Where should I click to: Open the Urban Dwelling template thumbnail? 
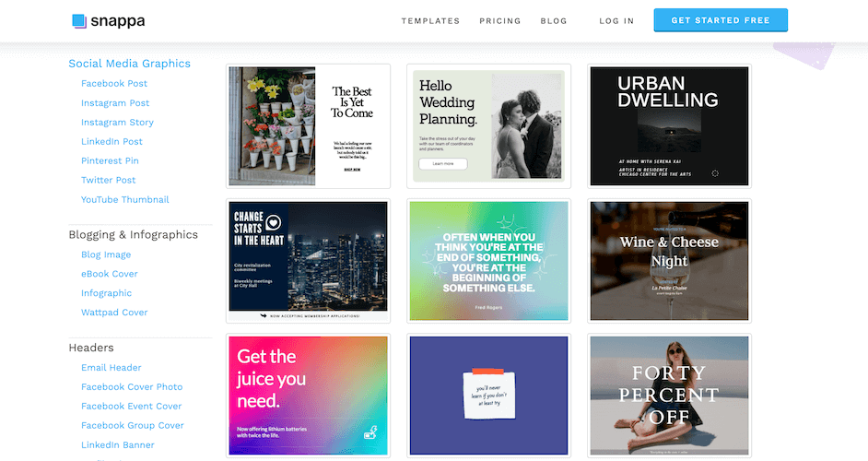click(669, 126)
